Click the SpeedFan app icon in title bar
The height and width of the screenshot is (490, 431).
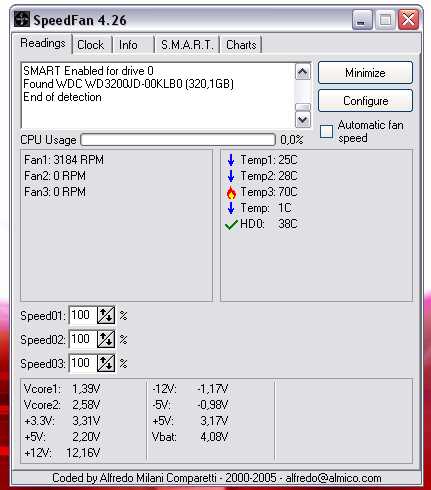pyautogui.click(x=22, y=20)
